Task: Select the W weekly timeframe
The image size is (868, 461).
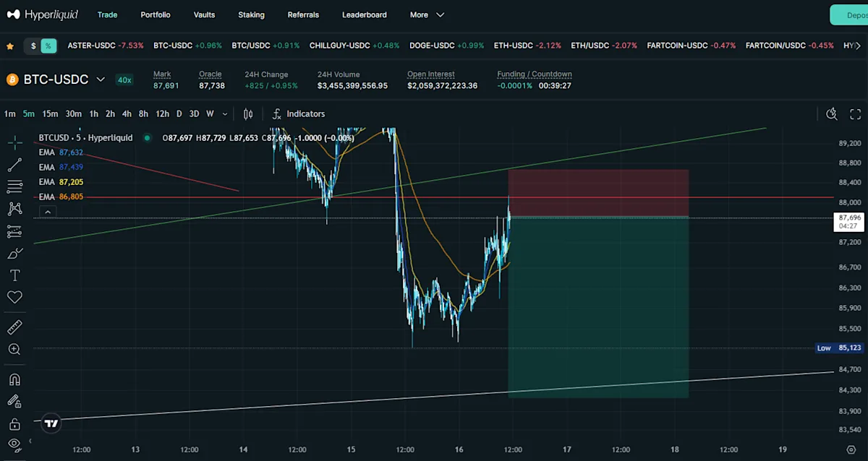Action: (210, 113)
